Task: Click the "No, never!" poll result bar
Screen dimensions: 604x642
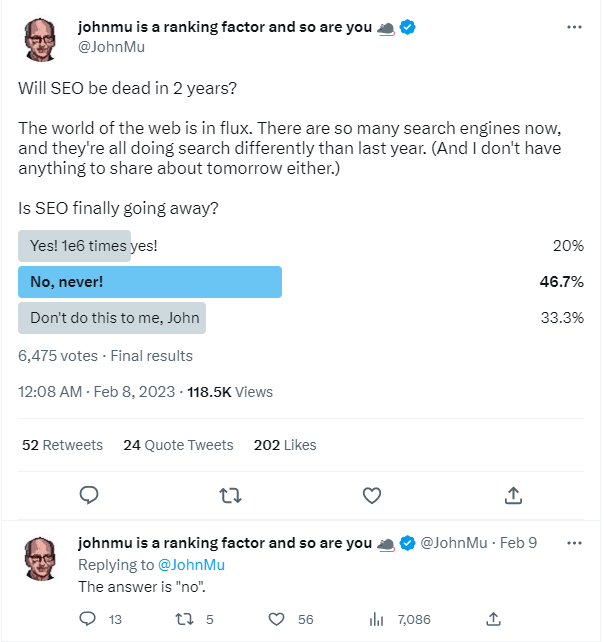Action: tap(150, 282)
